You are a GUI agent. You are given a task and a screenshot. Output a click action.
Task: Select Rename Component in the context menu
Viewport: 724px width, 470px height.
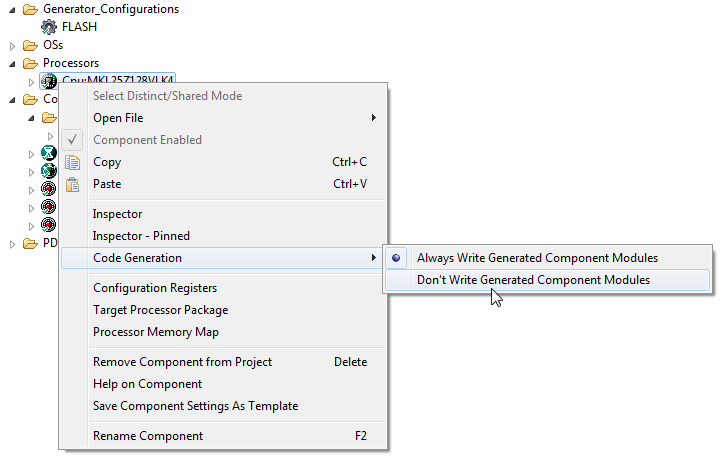tap(148, 436)
